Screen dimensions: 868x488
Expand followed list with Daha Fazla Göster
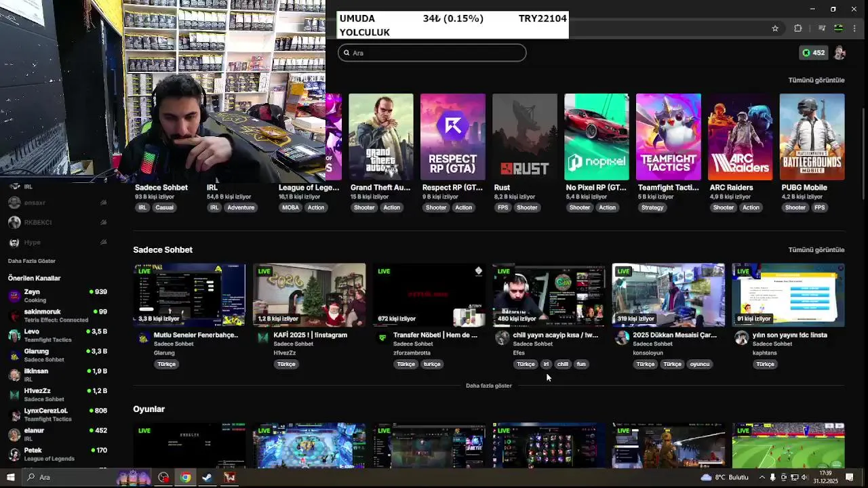[x=32, y=261]
